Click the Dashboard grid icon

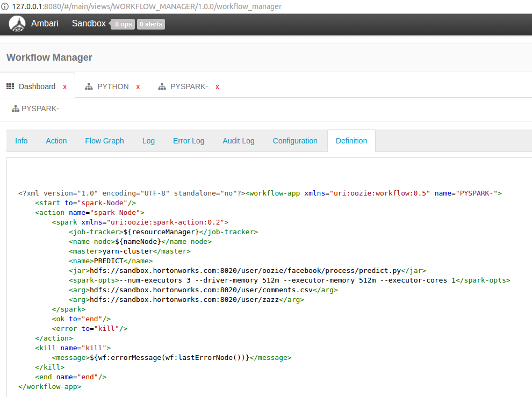coord(10,86)
